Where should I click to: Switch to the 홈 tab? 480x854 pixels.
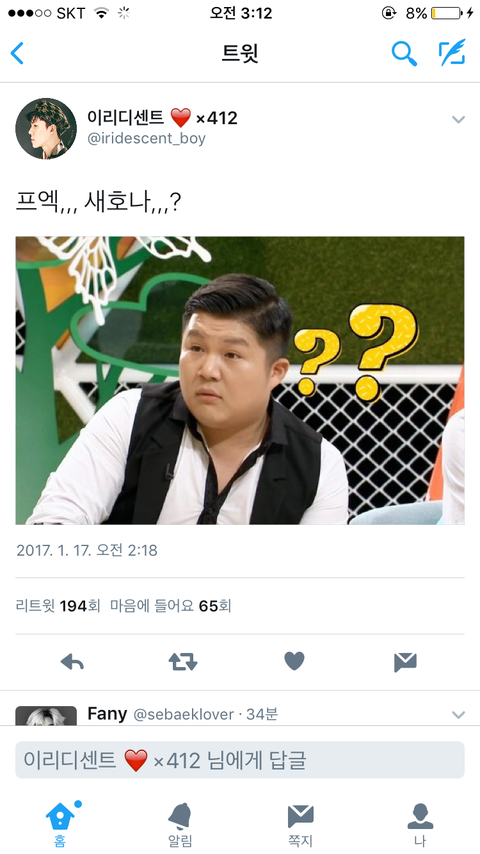[x=60, y=824]
